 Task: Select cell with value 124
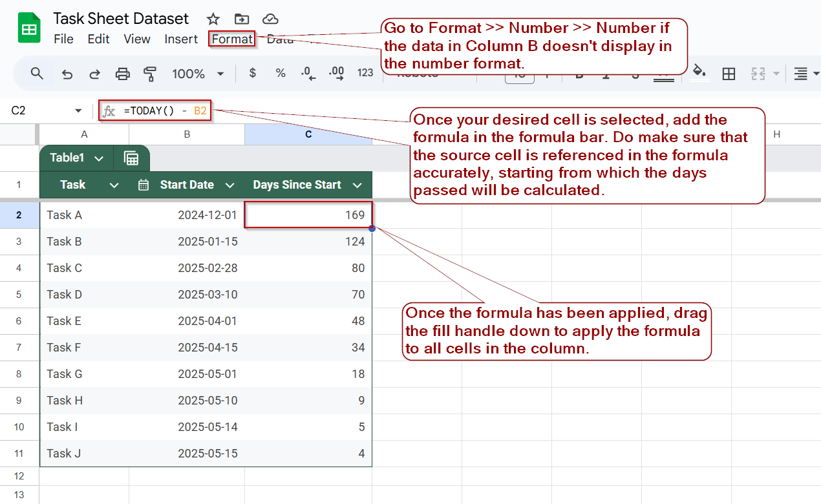(308, 242)
